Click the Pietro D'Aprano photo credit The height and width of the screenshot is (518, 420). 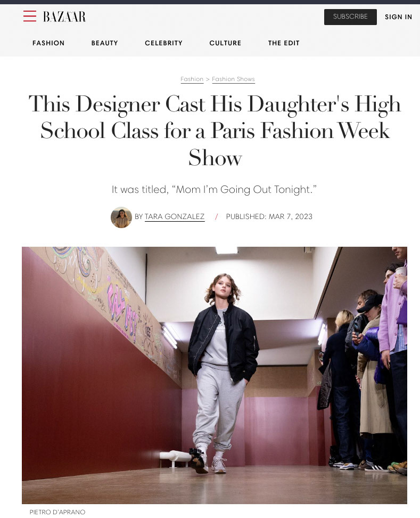(57, 512)
